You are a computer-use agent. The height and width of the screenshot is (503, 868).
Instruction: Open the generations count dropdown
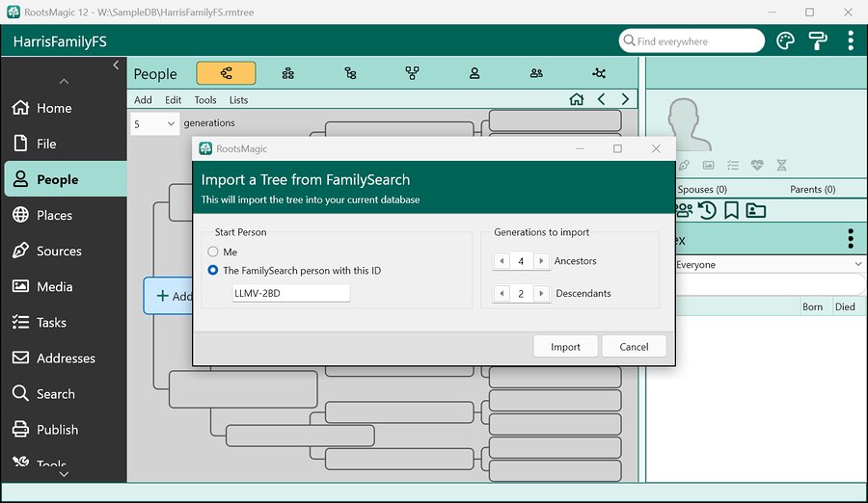154,124
